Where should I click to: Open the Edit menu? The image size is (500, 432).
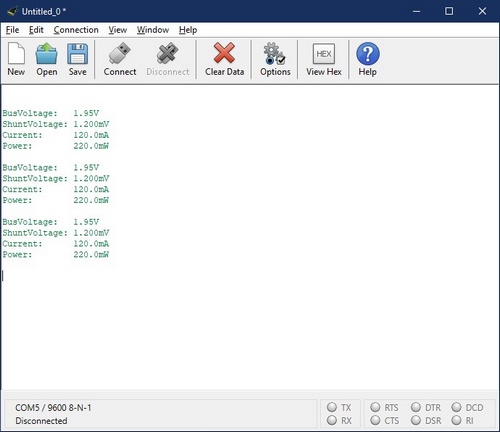coord(36,30)
